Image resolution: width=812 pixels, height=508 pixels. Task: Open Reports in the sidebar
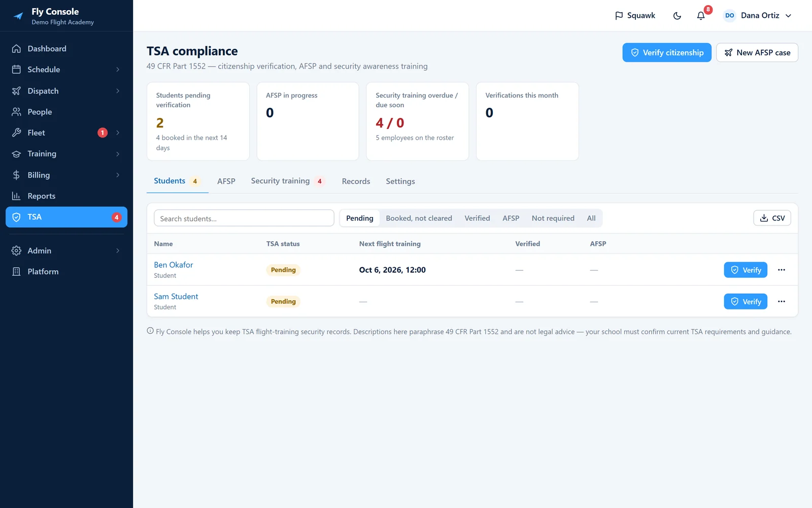[x=66, y=196]
